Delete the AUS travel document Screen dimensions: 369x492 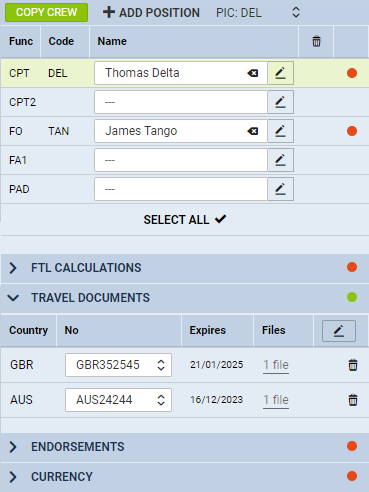click(x=353, y=400)
